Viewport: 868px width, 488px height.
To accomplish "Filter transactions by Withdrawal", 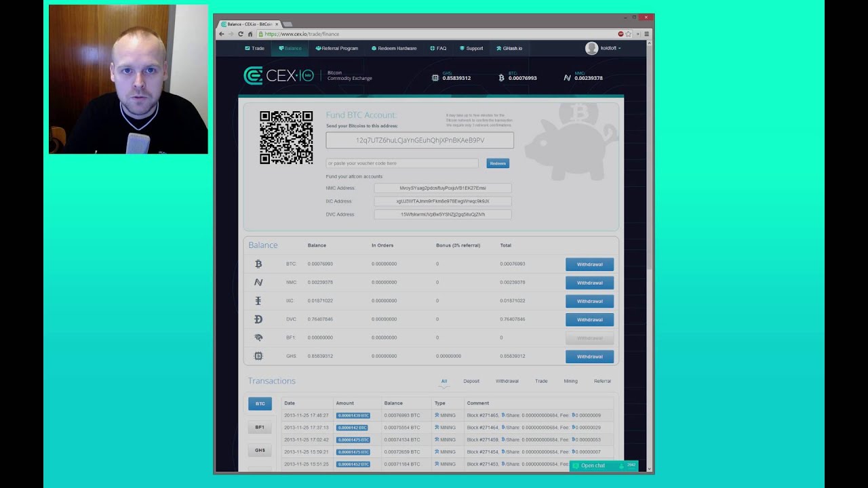I will [507, 381].
